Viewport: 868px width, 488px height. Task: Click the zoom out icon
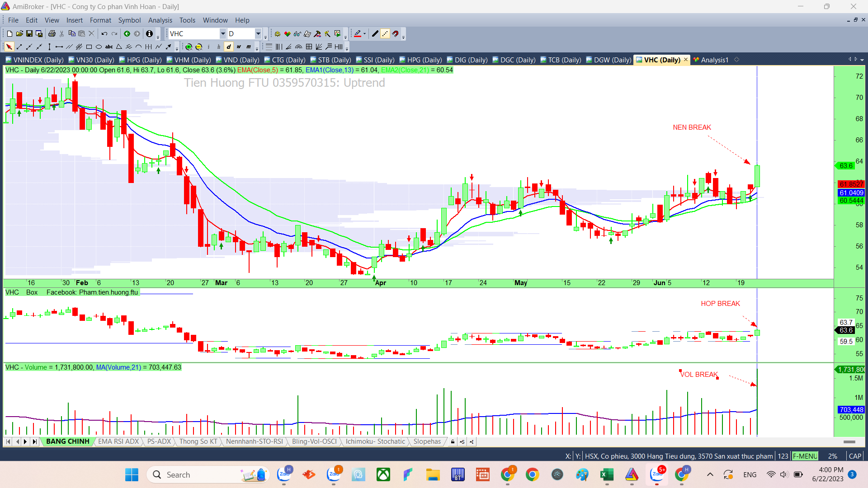tap(198, 47)
